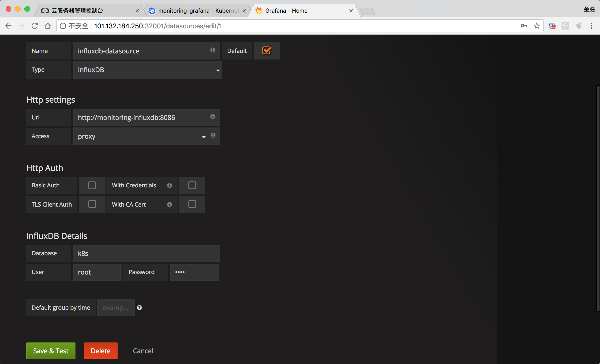Open help for Default group by time
Image resolution: width=600 pixels, height=364 pixels.
click(139, 308)
